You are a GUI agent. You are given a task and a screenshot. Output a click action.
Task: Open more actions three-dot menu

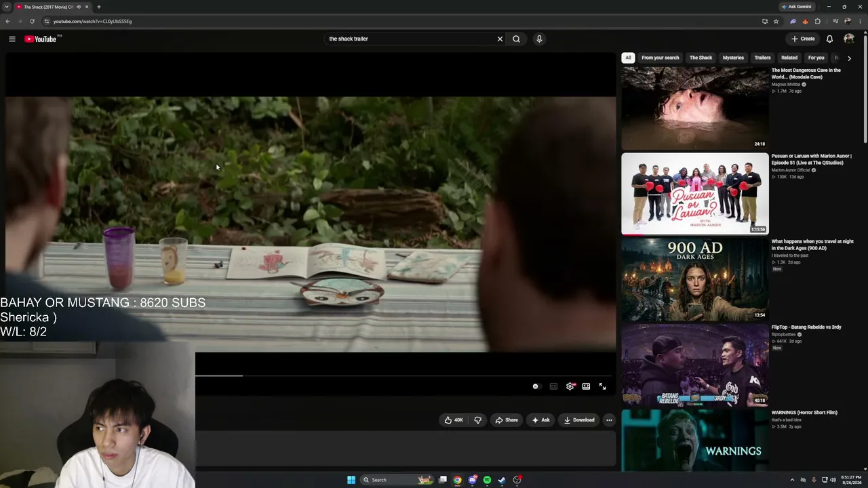tap(609, 420)
